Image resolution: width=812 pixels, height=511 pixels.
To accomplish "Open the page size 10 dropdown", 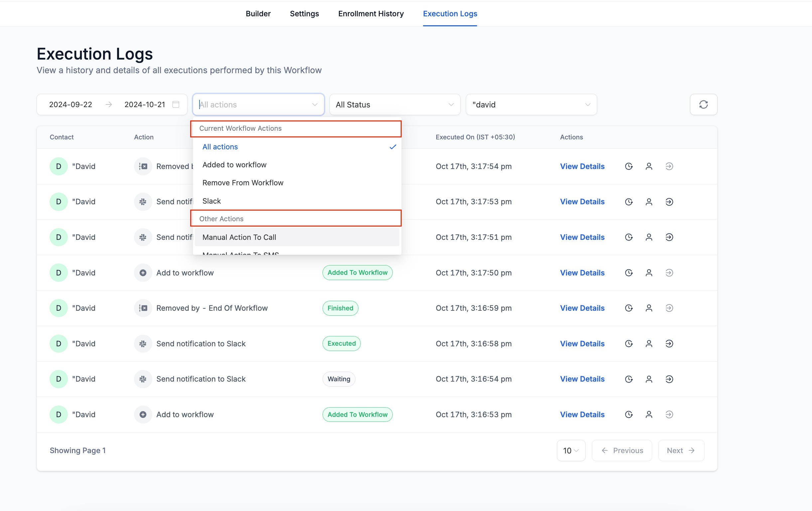I will click(x=571, y=450).
